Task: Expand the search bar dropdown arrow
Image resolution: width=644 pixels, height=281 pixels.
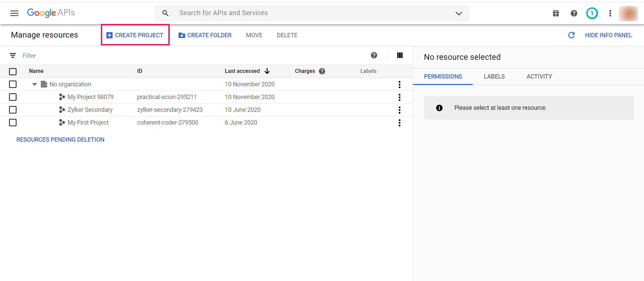Action: (x=459, y=13)
